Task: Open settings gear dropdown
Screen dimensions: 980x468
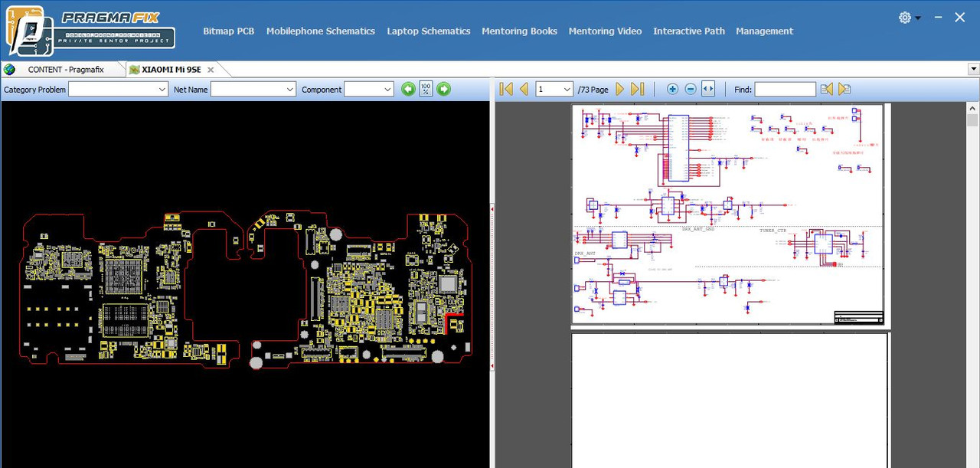Action: coord(910,18)
